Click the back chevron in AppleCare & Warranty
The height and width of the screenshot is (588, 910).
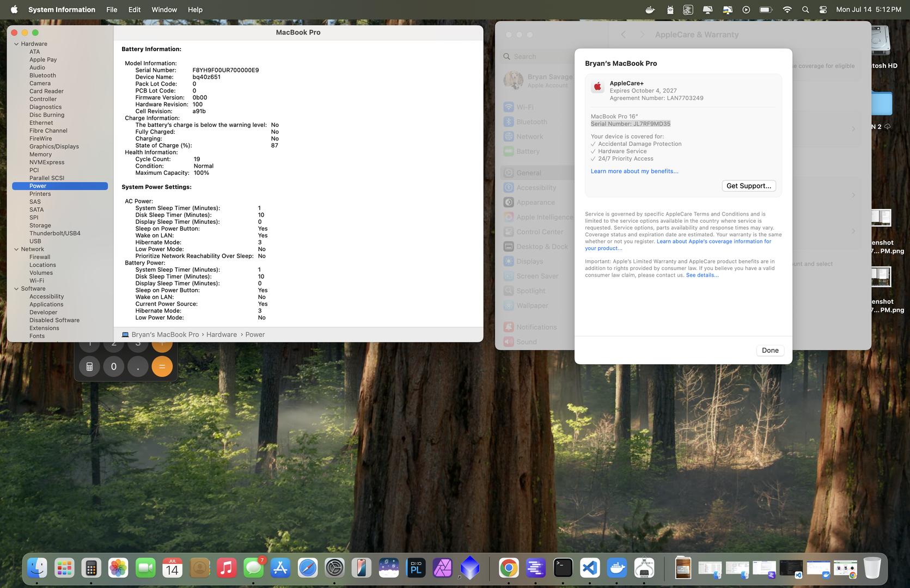[624, 34]
